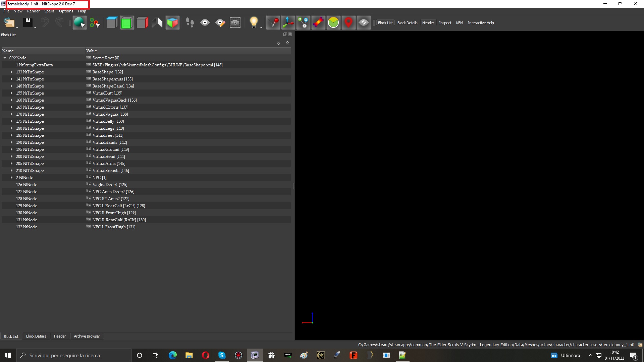Toggle Inspect panel in toolbar
The width and height of the screenshot is (644, 362).
click(445, 23)
